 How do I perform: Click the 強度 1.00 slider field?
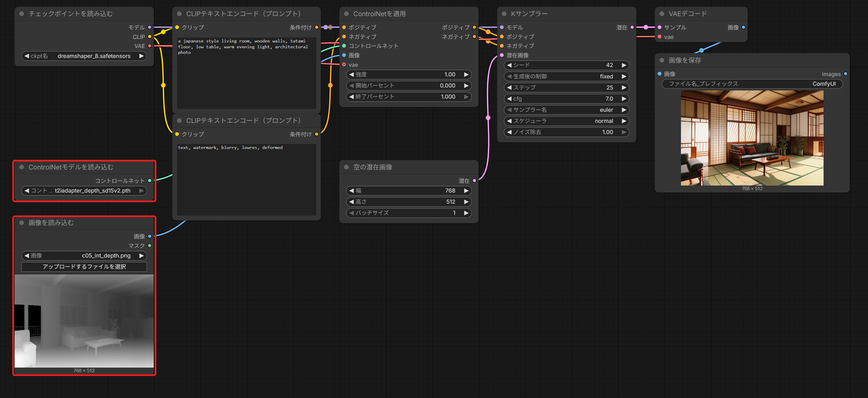[x=409, y=74]
